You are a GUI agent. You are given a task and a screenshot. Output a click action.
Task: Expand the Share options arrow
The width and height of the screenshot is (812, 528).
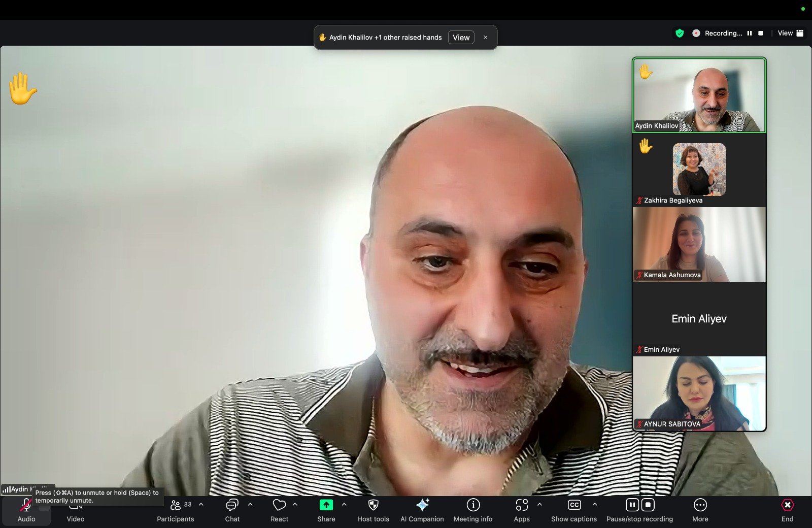point(344,505)
